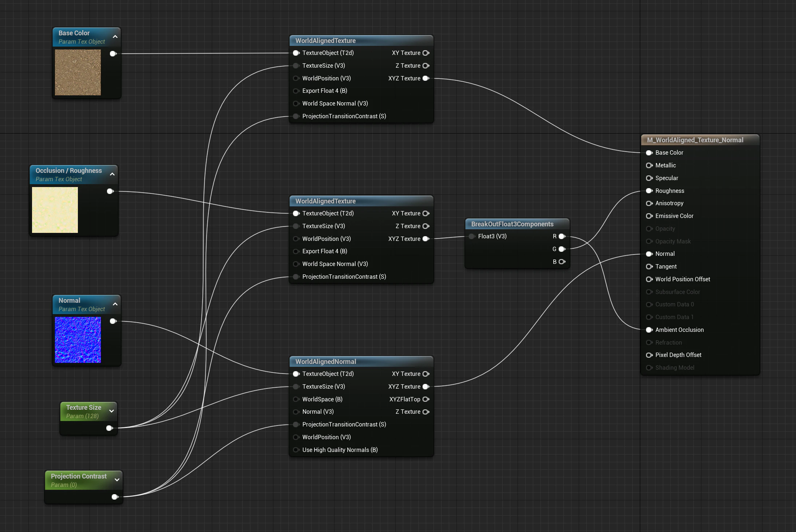Image resolution: width=796 pixels, height=532 pixels.
Task: Click Z Texture output pin on middle WorldAlignedTexture
Action: [426, 226]
